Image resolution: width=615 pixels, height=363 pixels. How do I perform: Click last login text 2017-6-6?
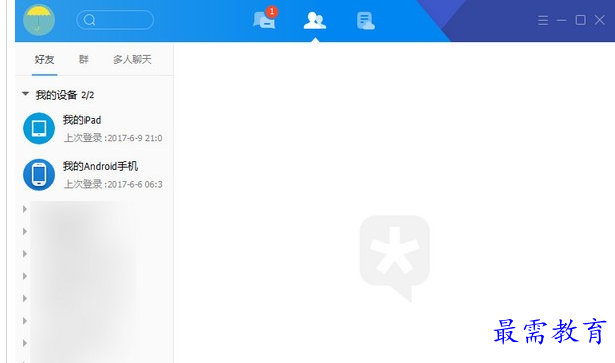pyautogui.click(x=113, y=184)
